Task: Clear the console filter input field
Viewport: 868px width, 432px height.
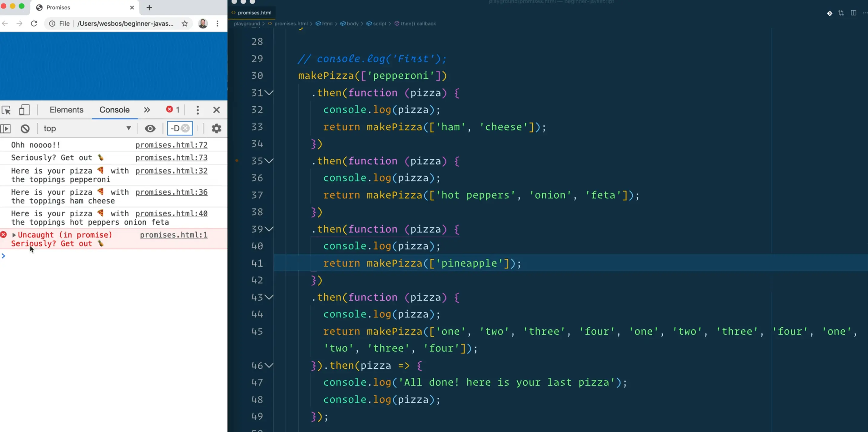Action: tap(185, 128)
